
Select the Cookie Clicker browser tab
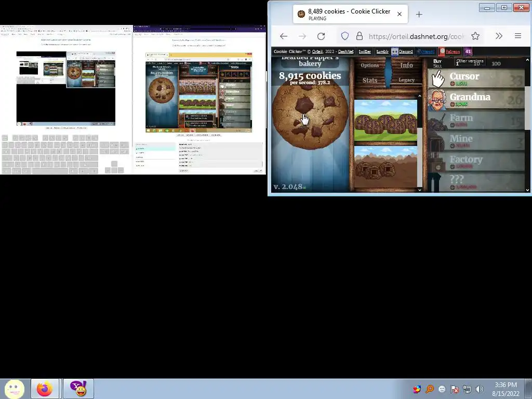[350, 14]
